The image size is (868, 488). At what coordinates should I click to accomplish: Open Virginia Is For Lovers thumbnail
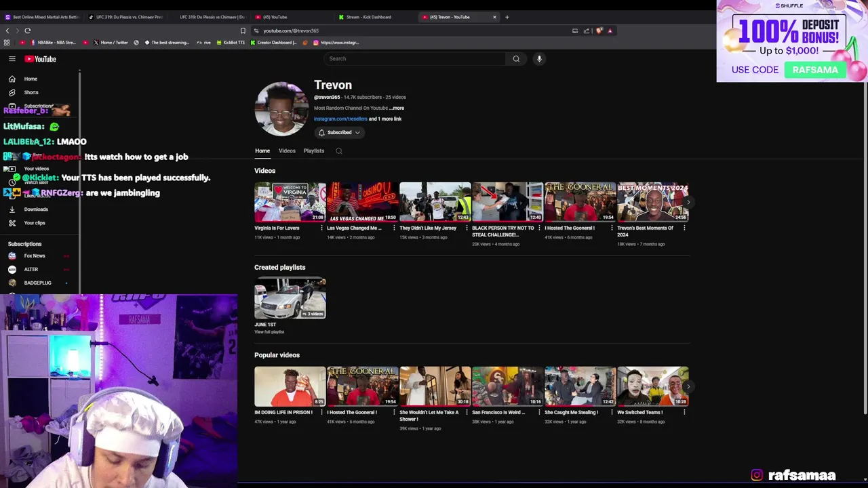click(290, 202)
